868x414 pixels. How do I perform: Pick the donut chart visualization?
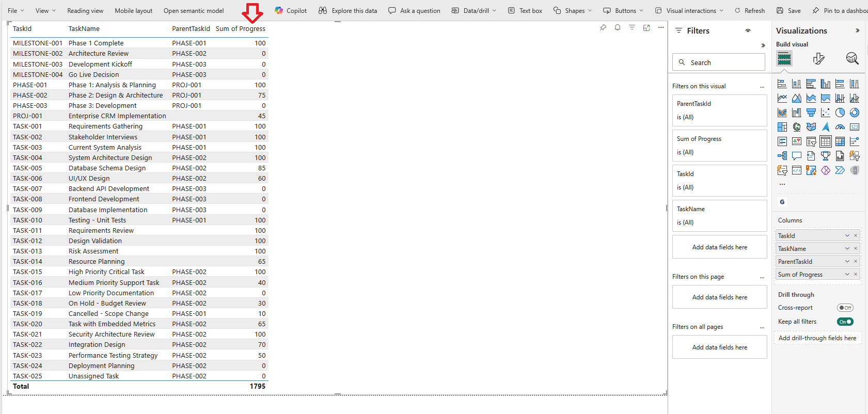pos(855,113)
